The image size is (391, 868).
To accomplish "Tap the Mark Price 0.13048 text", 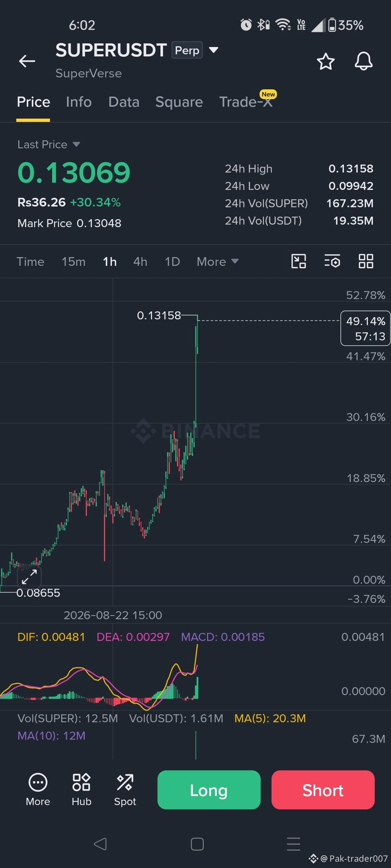I will point(70,223).
